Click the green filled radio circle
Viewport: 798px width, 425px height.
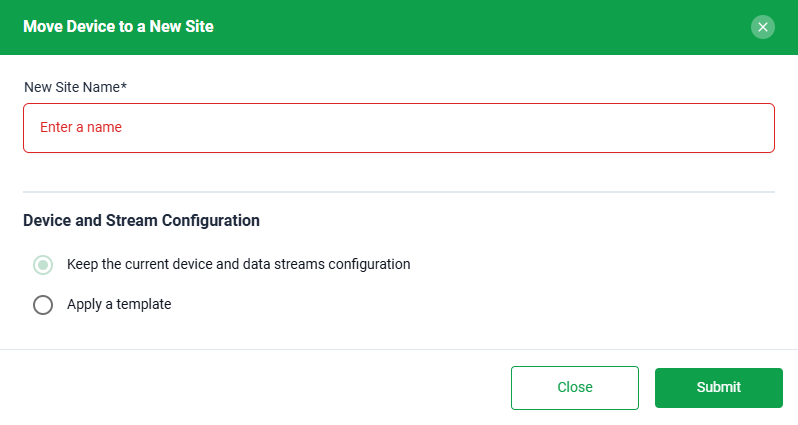coord(43,265)
